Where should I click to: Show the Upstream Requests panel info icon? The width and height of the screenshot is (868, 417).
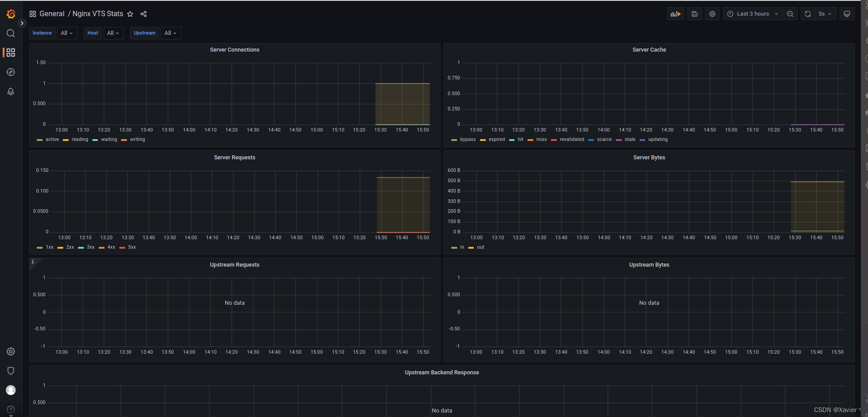coord(33,262)
